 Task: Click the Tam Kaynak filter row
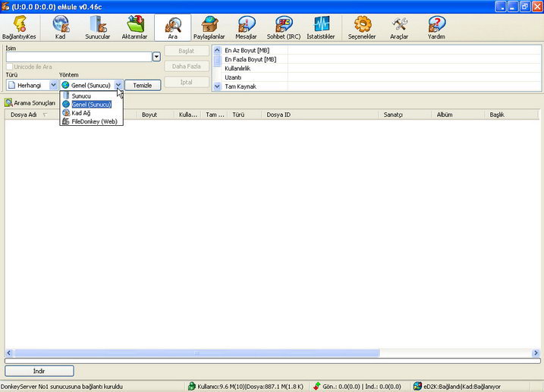point(381,86)
